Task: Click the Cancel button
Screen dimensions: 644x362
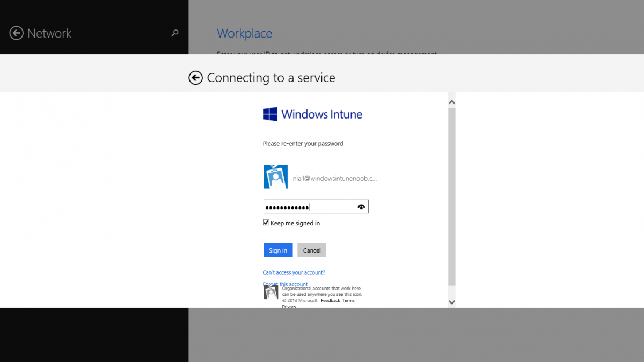Action: point(312,250)
